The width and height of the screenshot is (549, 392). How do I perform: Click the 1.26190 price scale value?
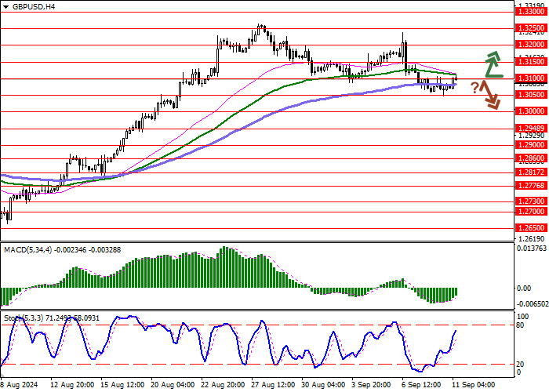point(532,239)
